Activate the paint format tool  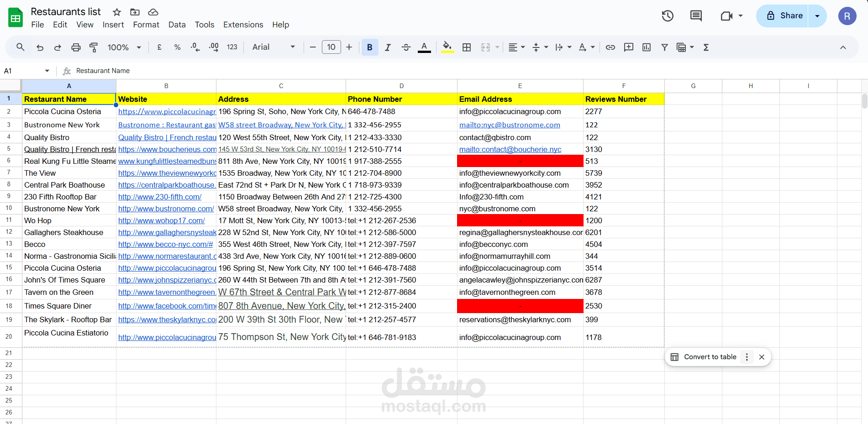[x=94, y=47]
